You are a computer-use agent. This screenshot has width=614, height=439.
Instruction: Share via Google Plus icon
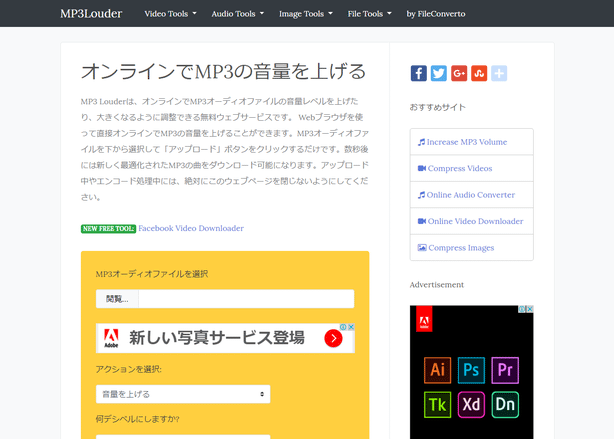point(459,73)
